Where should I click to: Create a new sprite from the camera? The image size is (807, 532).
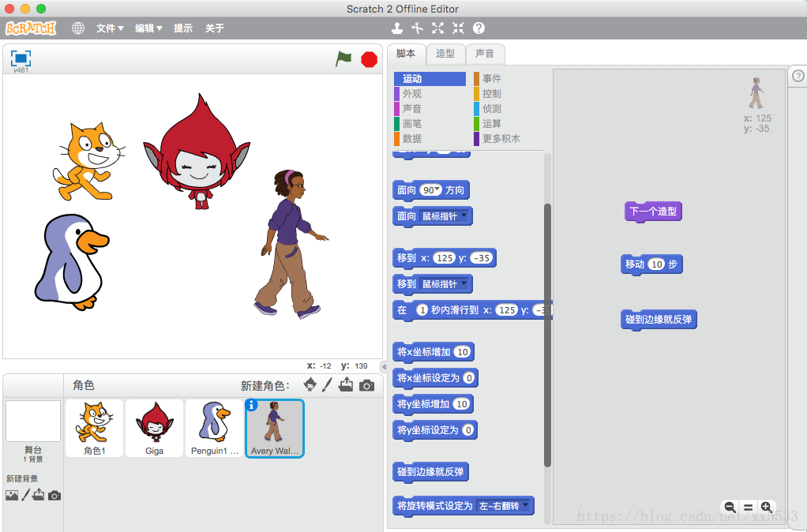[x=366, y=385]
